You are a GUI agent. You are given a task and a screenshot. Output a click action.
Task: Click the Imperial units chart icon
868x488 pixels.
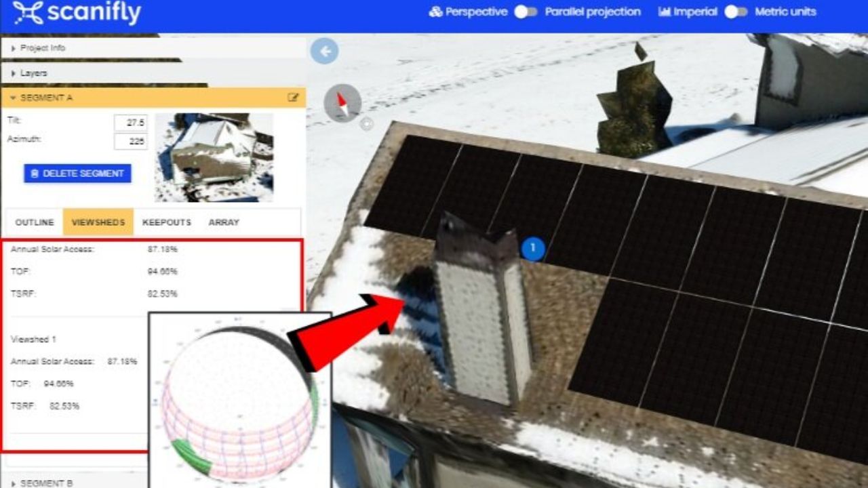pyautogui.click(x=664, y=12)
